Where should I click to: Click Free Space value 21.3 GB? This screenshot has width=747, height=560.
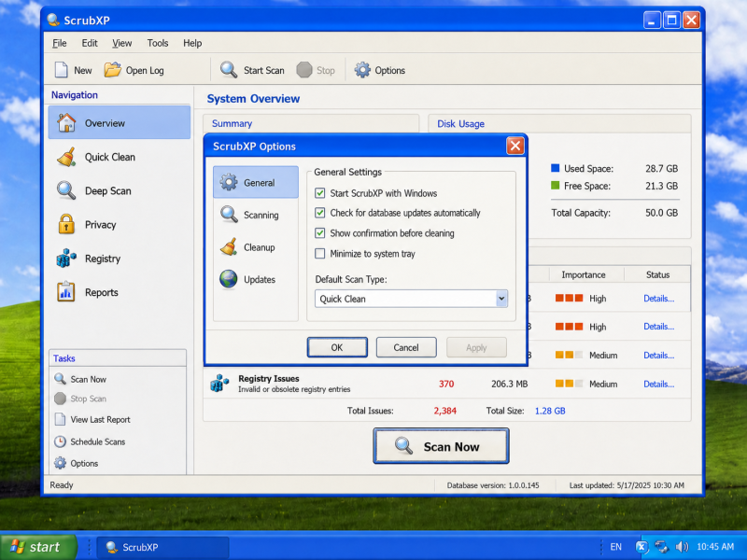click(661, 186)
